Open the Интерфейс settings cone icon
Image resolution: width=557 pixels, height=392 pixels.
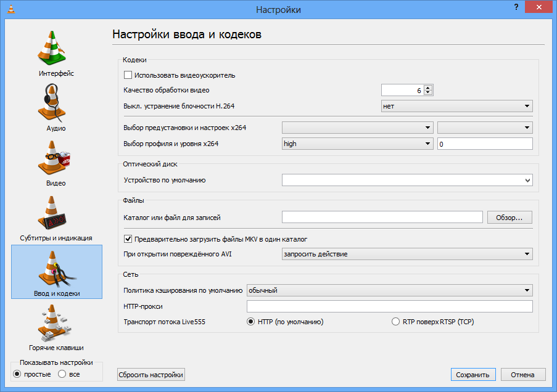click(x=52, y=48)
